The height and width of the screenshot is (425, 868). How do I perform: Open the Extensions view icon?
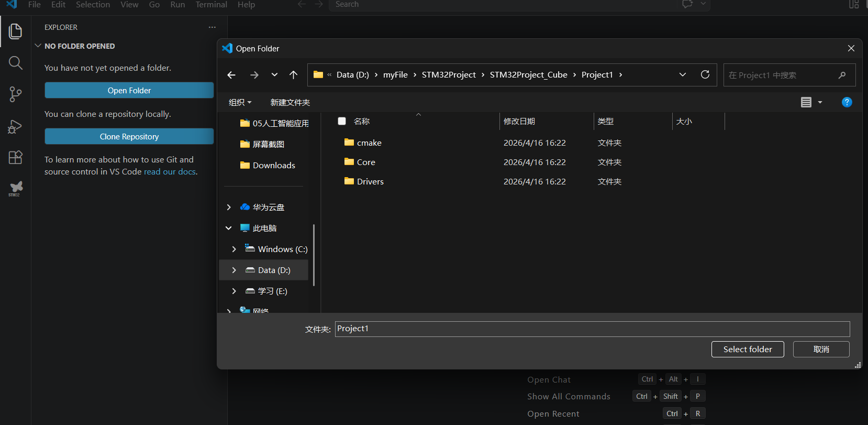pos(15,157)
